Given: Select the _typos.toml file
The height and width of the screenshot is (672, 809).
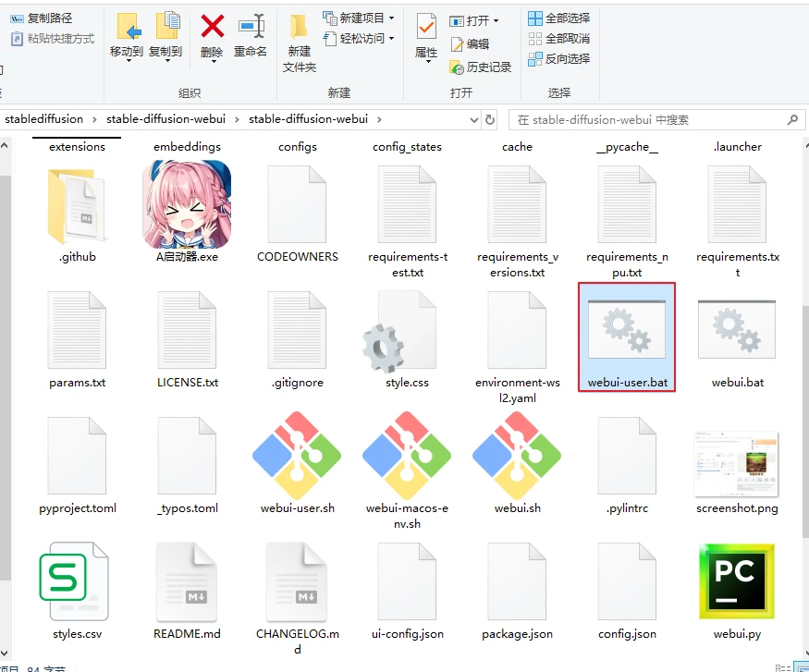Looking at the screenshot, I should pyautogui.click(x=188, y=465).
